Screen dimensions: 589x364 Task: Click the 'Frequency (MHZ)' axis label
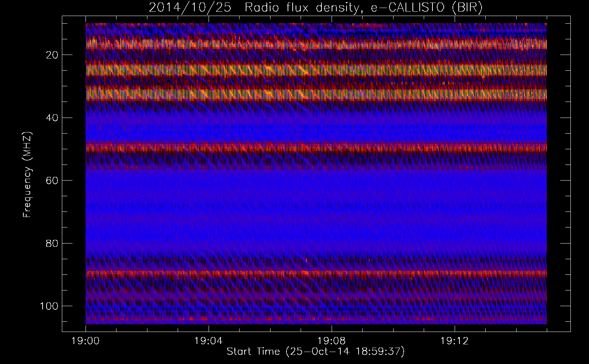point(27,174)
